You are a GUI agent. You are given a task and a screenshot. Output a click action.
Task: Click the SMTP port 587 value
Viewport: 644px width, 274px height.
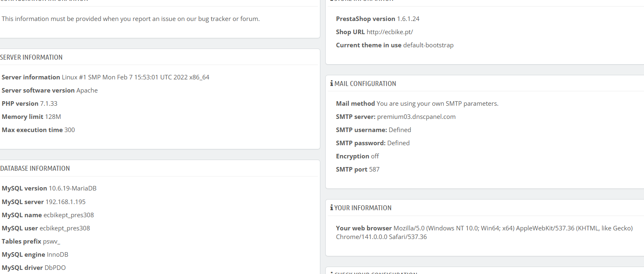(x=374, y=169)
